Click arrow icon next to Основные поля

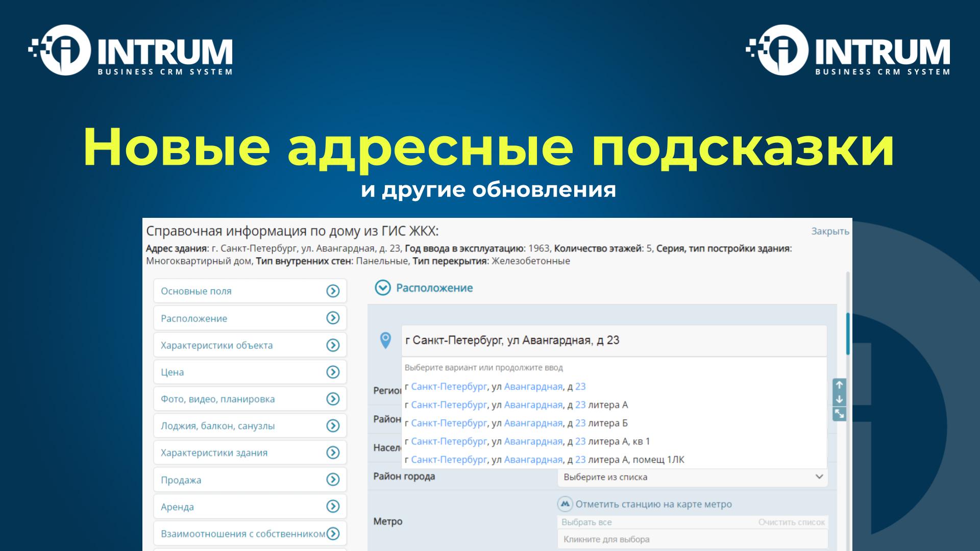[x=333, y=291]
